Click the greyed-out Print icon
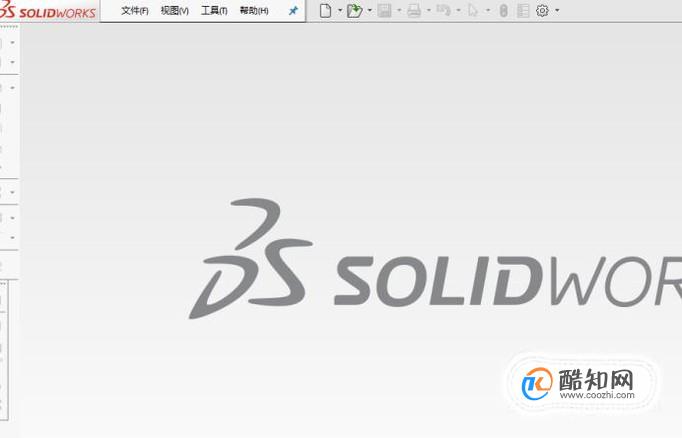 click(x=414, y=10)
